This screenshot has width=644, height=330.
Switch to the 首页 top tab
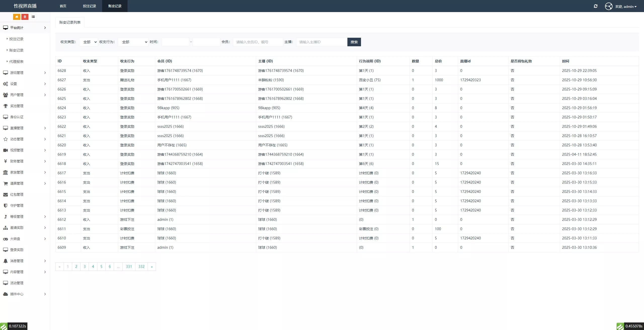click(x=63, y=6)
